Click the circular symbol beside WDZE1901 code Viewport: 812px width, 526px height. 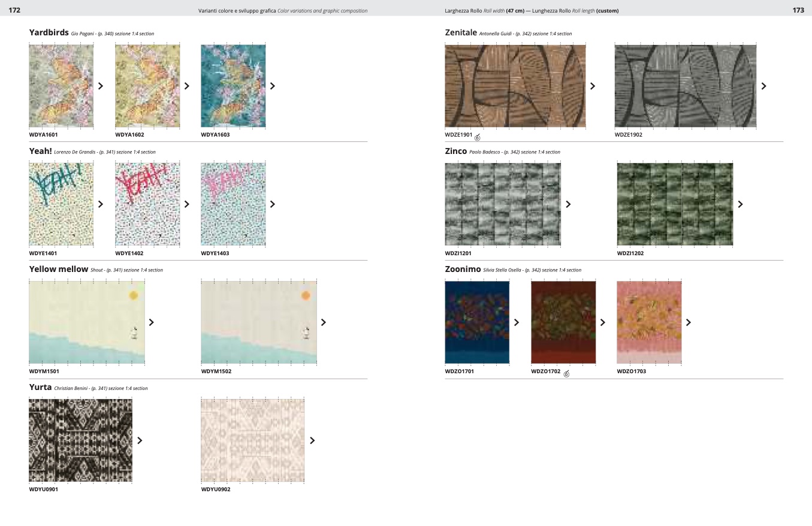pyautogui.click(x=478, y=137)
